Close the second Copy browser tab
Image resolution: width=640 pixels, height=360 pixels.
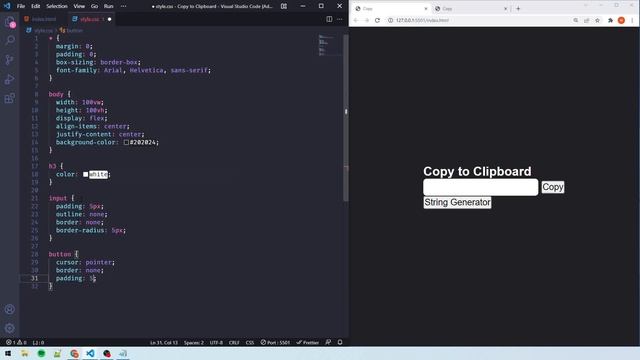[x=505, y=9]
